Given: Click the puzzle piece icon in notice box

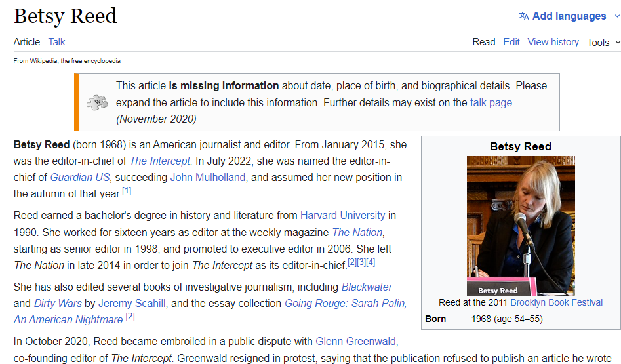Looking at the screenshot, I should click(98, 102).
